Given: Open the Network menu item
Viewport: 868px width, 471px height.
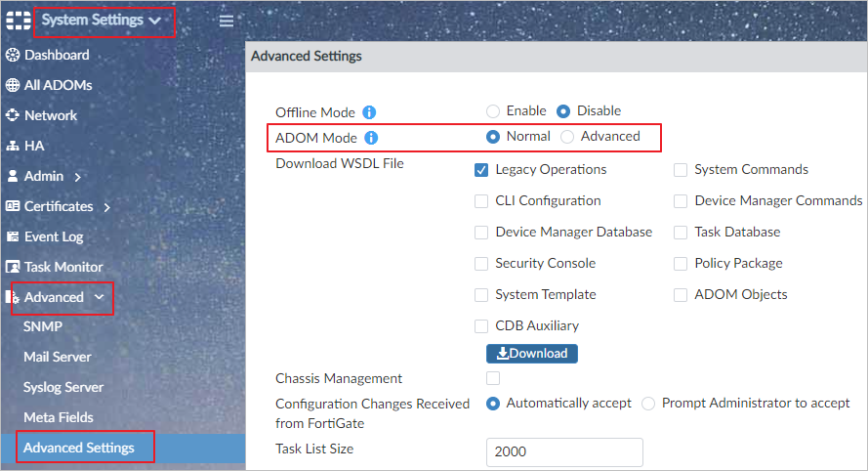Looking at the screenshot, I should coord(51,115).
